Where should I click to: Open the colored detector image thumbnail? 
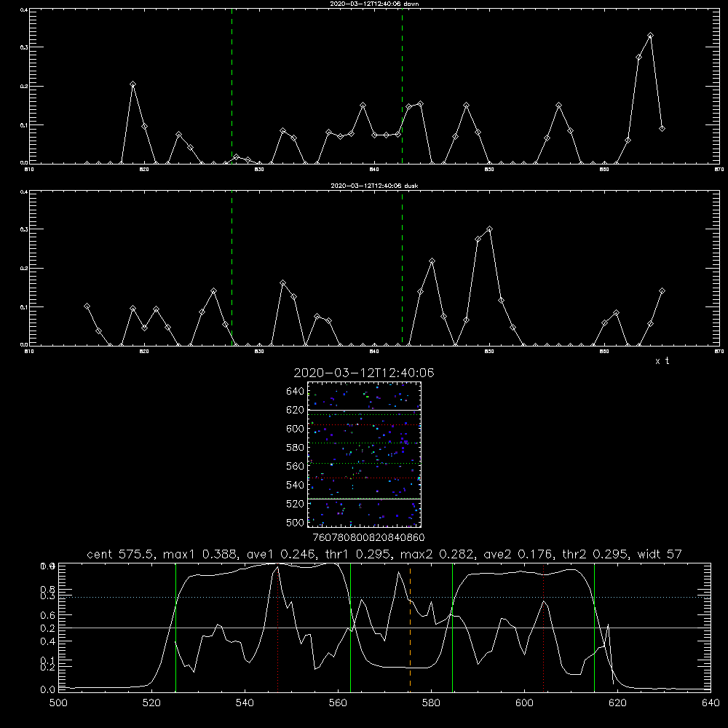(x=365, y=454)
